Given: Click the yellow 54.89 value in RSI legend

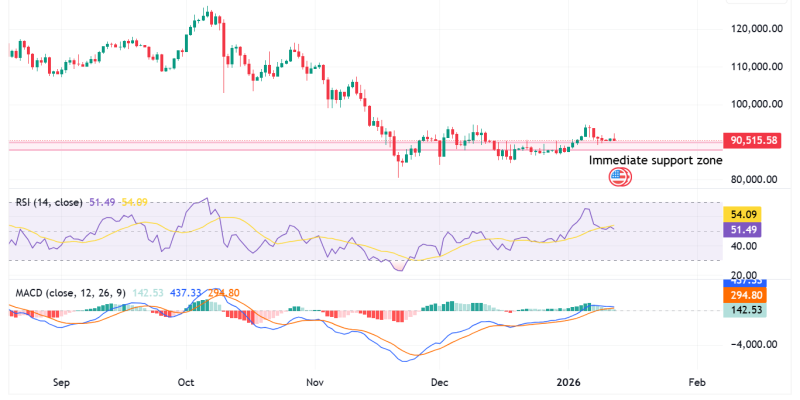Looking at the screenshot, I should pyautogui.click(x=135, y=202).
